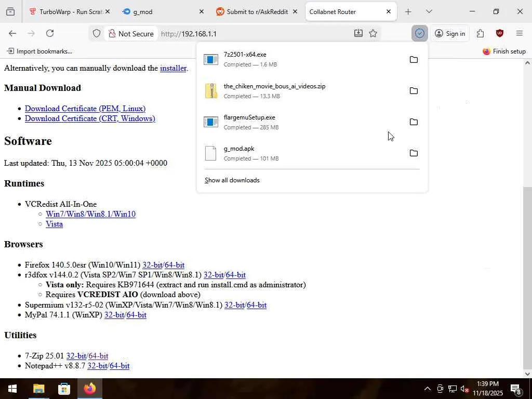The image size is (532, 399).
Task: Download MyPal 74.1.1 64-bit
Action: 137,315
